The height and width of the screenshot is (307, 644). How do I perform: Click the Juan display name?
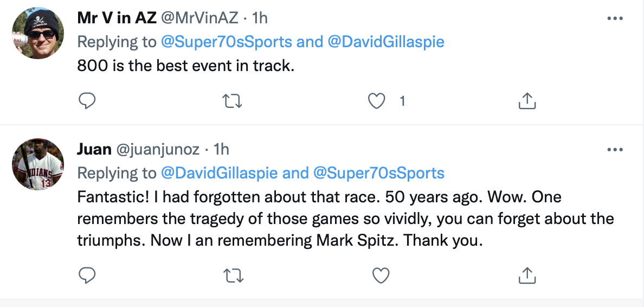pos(94,149)
